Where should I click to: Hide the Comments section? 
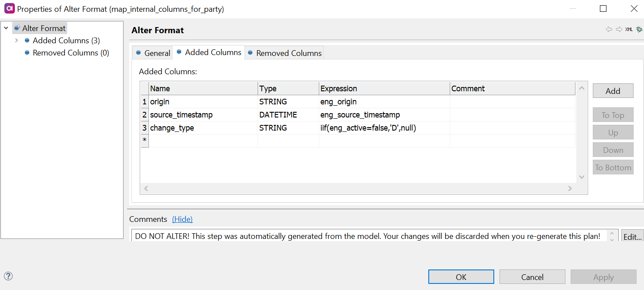[182, 219]
